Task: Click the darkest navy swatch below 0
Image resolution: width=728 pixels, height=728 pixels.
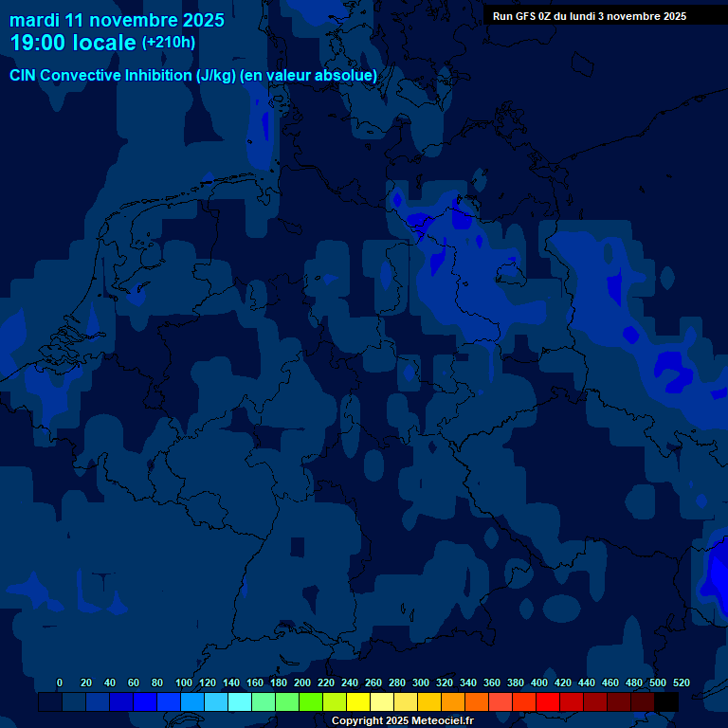Action: (x=50, y=702)
